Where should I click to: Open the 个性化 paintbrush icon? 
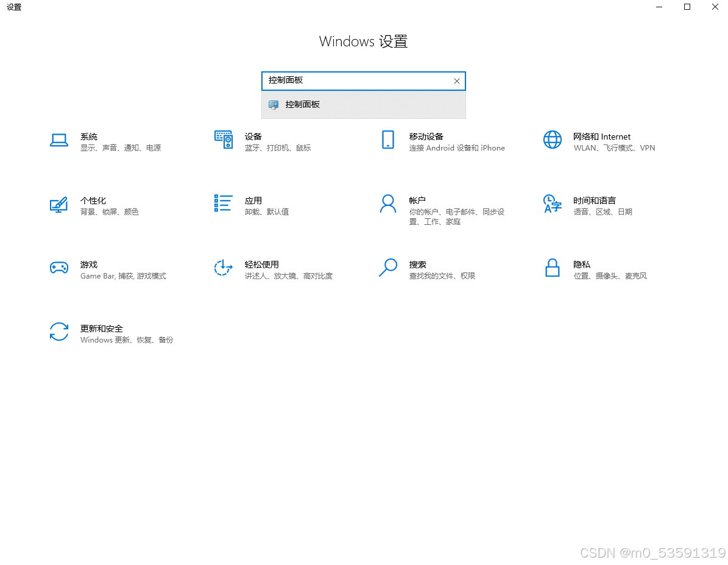point(59,204)
